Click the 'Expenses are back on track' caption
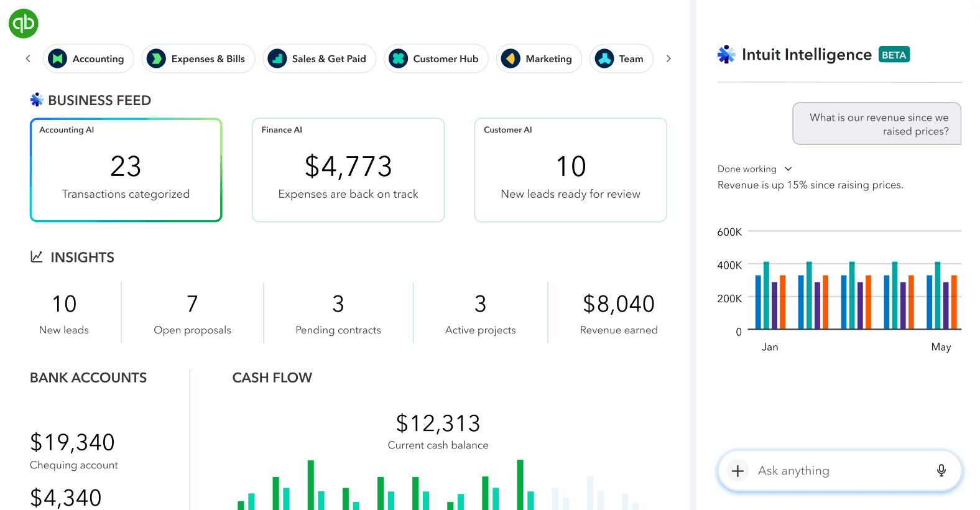This screenshot has height=510, width=980. 348,194
